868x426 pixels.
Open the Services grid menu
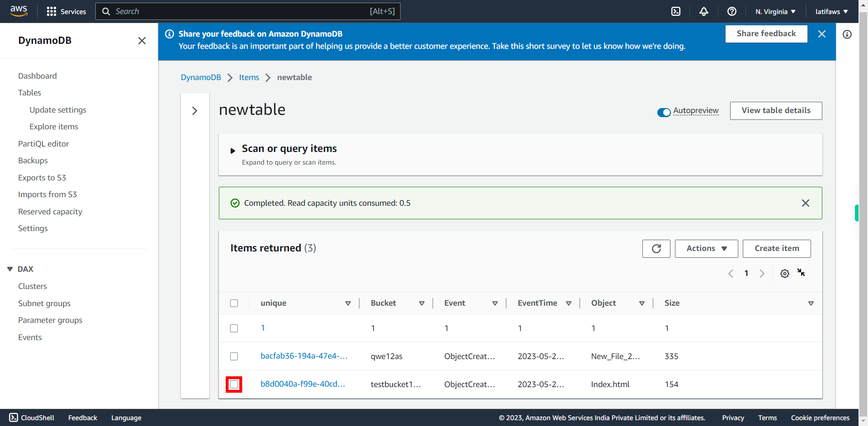[66, 11]
